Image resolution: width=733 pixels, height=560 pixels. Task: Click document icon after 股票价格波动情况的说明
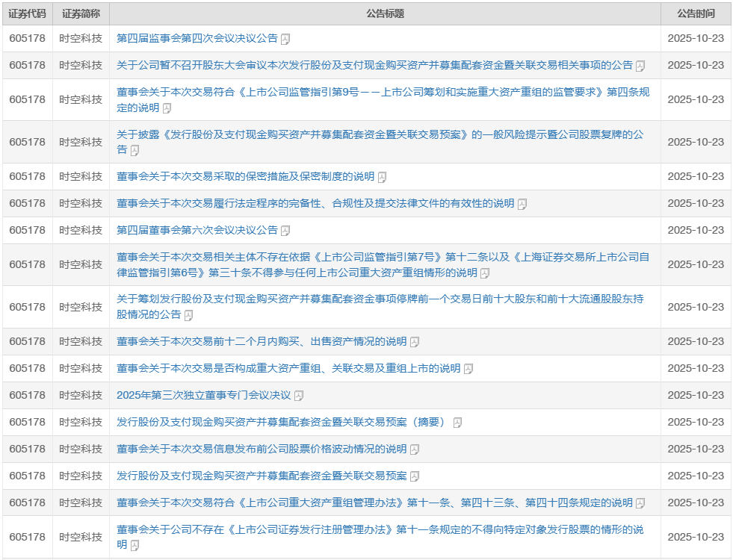coord(415,449)
